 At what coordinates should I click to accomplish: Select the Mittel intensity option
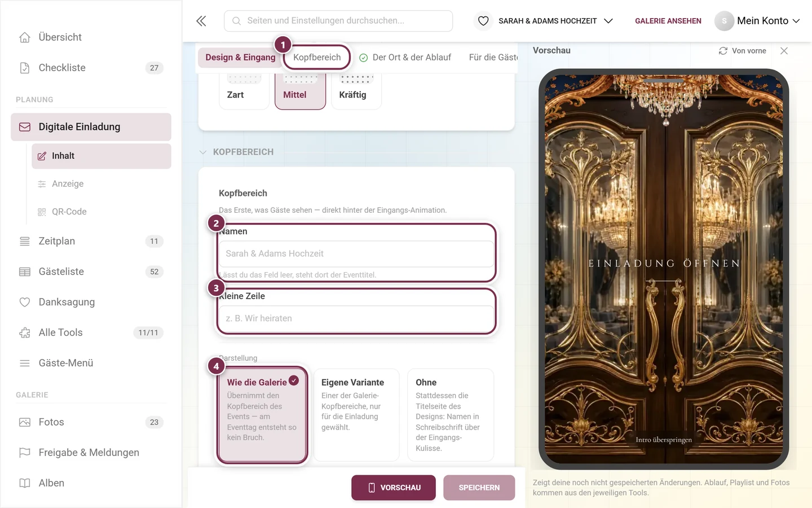pos(301,90)
